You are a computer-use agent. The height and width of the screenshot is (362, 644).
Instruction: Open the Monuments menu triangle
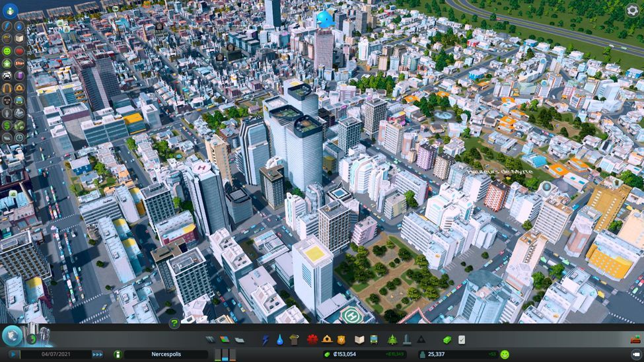tap(421, 340)
